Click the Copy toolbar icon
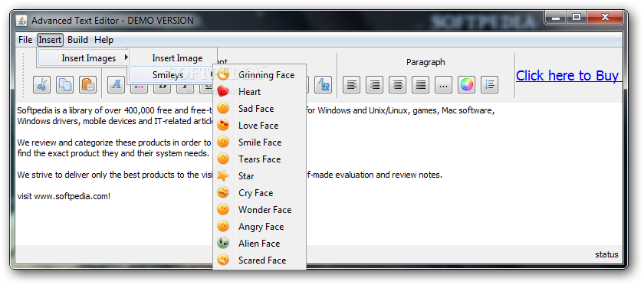Viewport: 644px width, 285px height. click(x=64, y=84)
